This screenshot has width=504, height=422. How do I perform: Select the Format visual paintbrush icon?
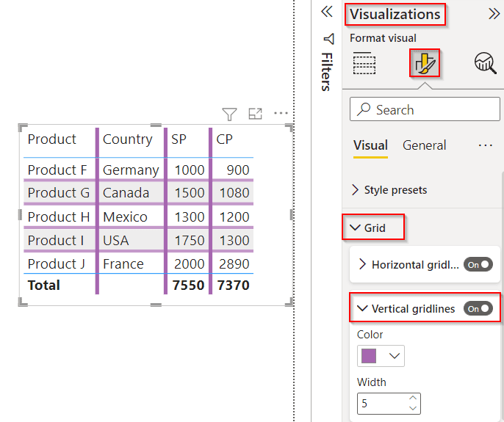(425, 63)
